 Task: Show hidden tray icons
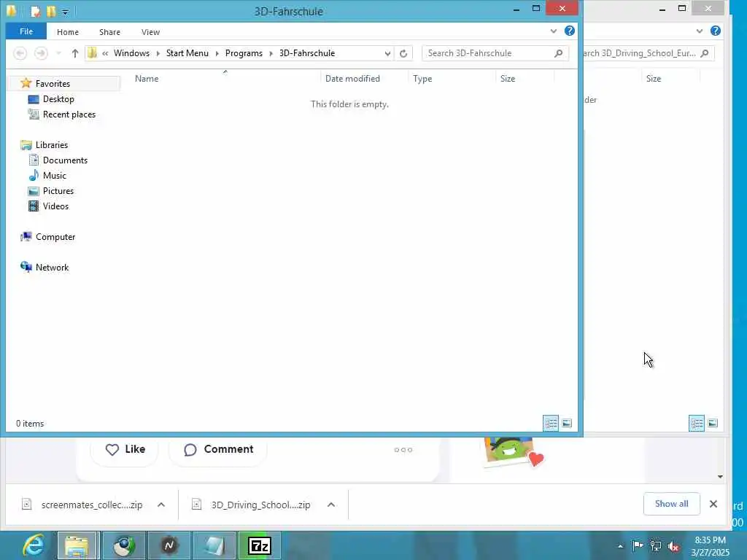coord(620,546)
